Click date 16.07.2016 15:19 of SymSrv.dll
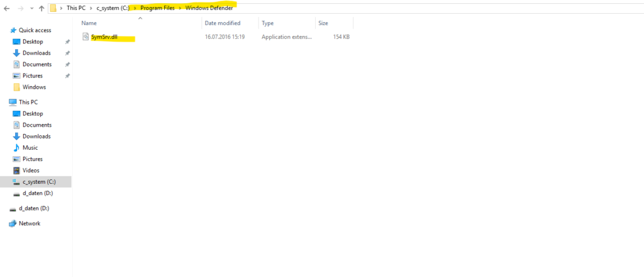644x277 pixels. click(x=225, y=37)
